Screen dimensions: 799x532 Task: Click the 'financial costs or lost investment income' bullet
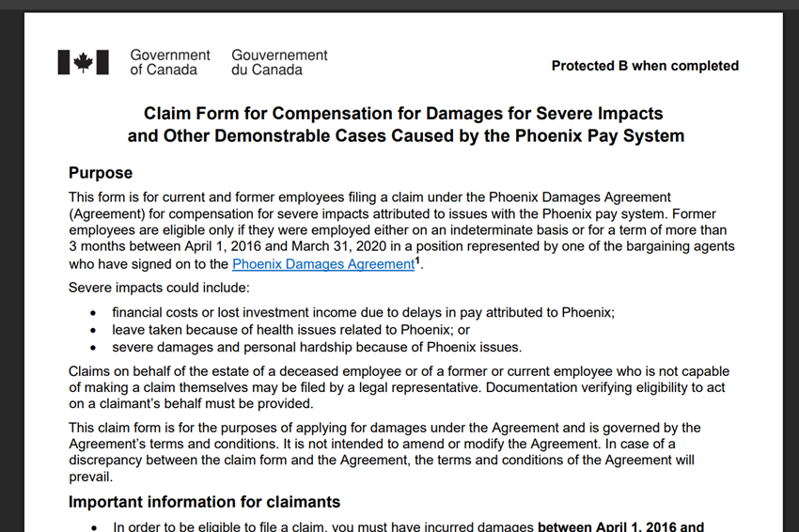click(363, 312)
